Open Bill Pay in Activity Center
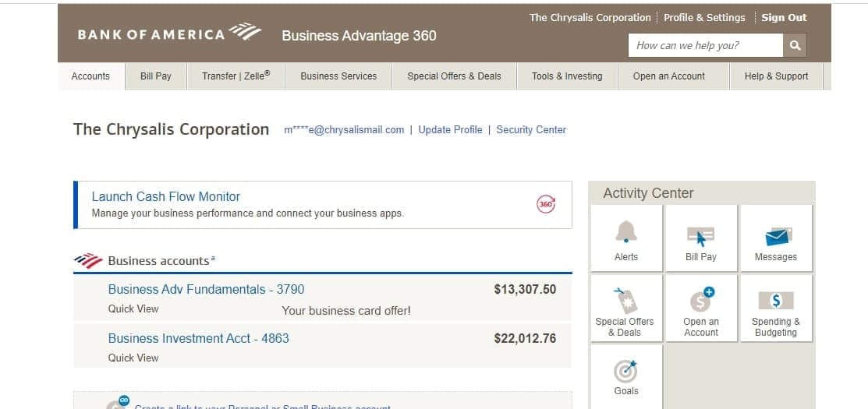Image resolution: width=868 pixels, height=409 pixels. pyautogui.click(x=700, y=237)
